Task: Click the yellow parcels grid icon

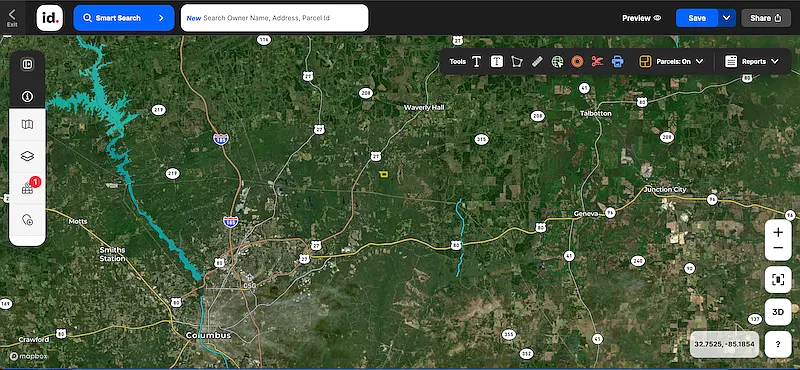Action: 645,61
